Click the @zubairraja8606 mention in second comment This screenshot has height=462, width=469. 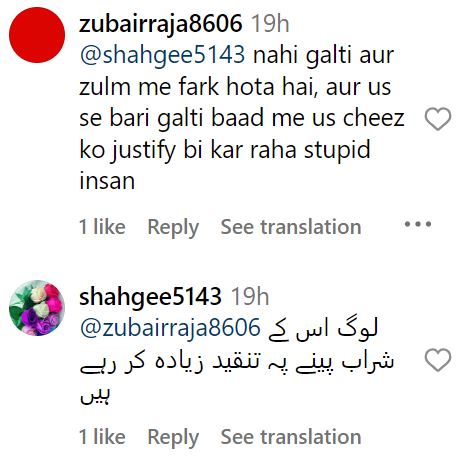(170, 328)
